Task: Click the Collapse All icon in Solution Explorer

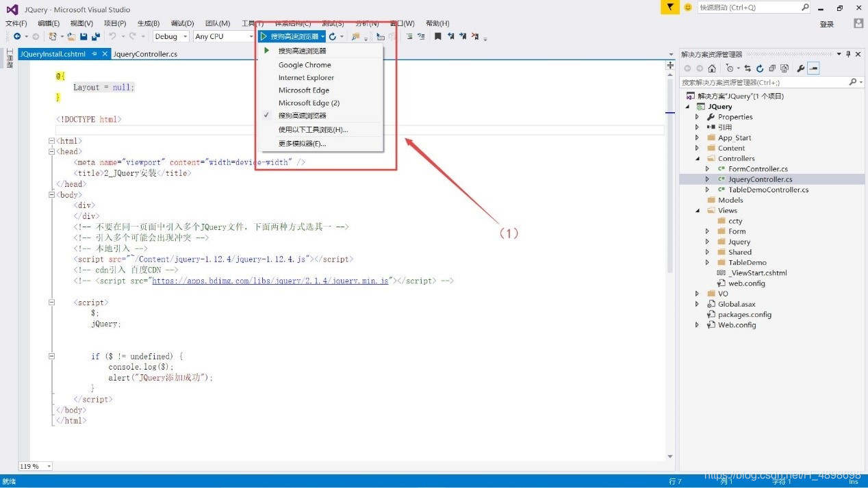Action: (772, 68)
